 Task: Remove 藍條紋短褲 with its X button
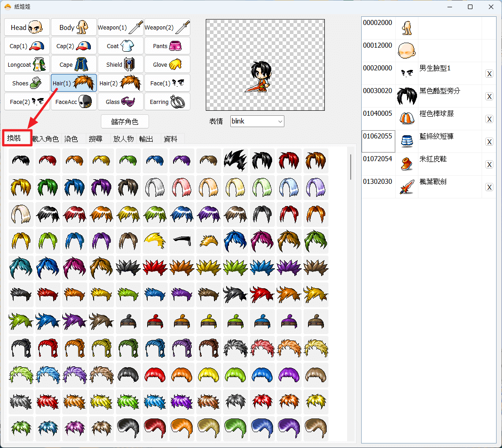tap(489, 142)
